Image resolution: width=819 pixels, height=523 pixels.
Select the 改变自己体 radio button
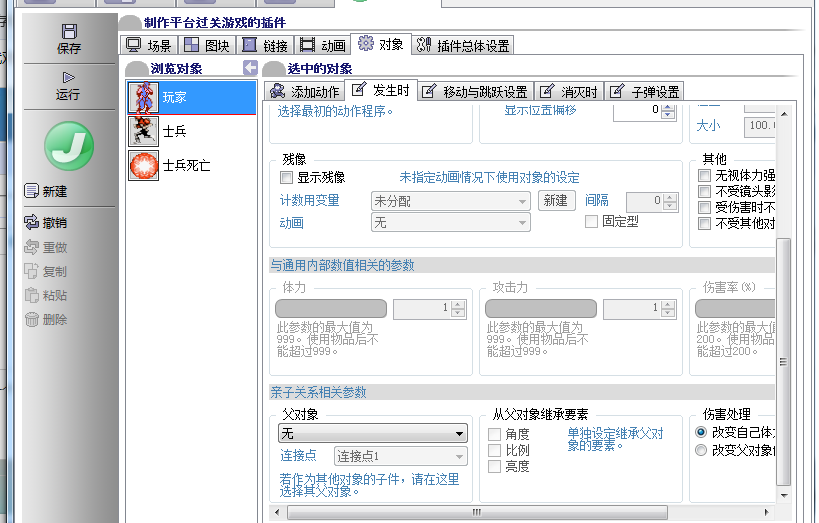point(701,432)
